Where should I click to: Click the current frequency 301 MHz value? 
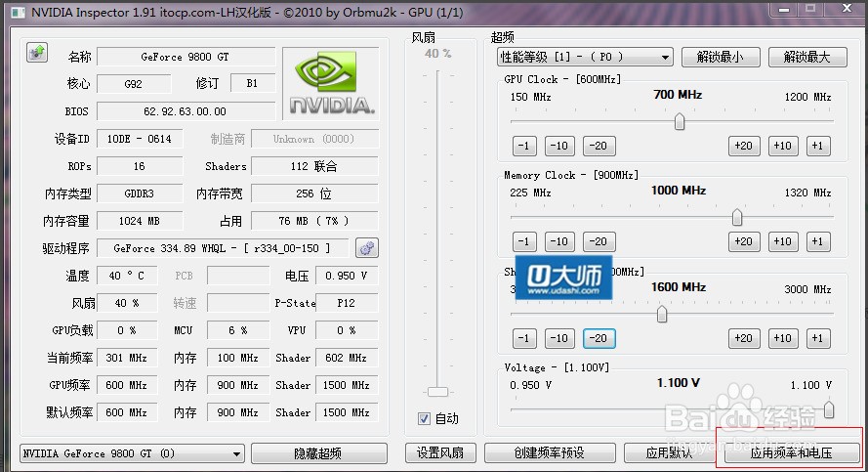(x=127, y=358)
